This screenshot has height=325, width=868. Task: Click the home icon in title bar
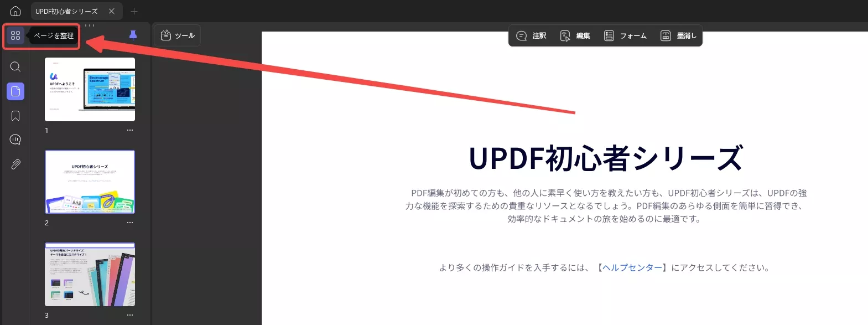[x=15, y=11]
